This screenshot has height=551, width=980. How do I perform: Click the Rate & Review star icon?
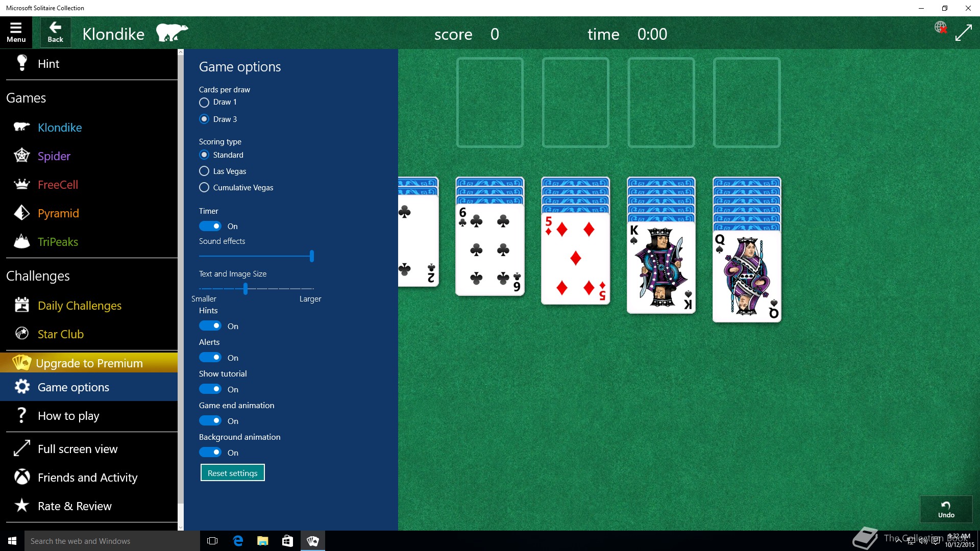click(21, 505)
